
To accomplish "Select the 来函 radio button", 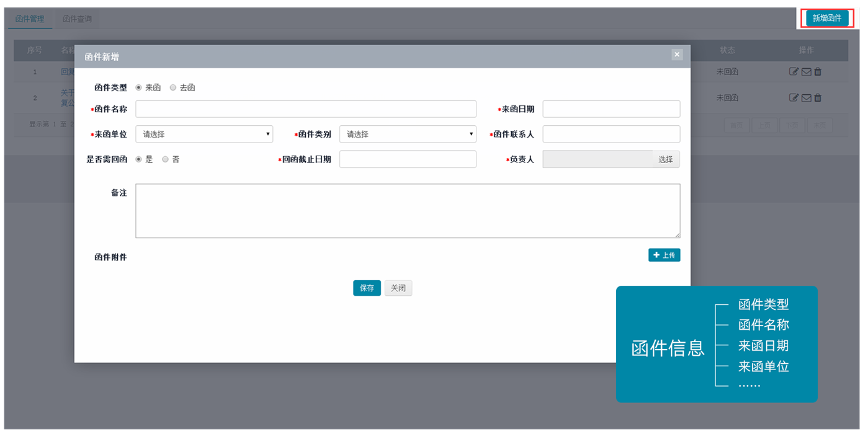I will [x=138, y=88].
